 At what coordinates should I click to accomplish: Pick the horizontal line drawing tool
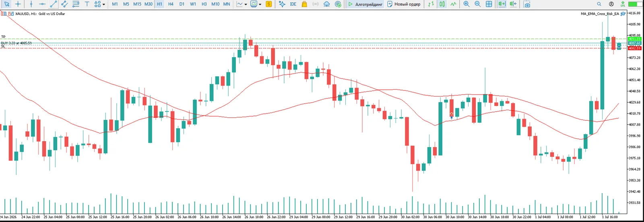(x=42, y=4)
